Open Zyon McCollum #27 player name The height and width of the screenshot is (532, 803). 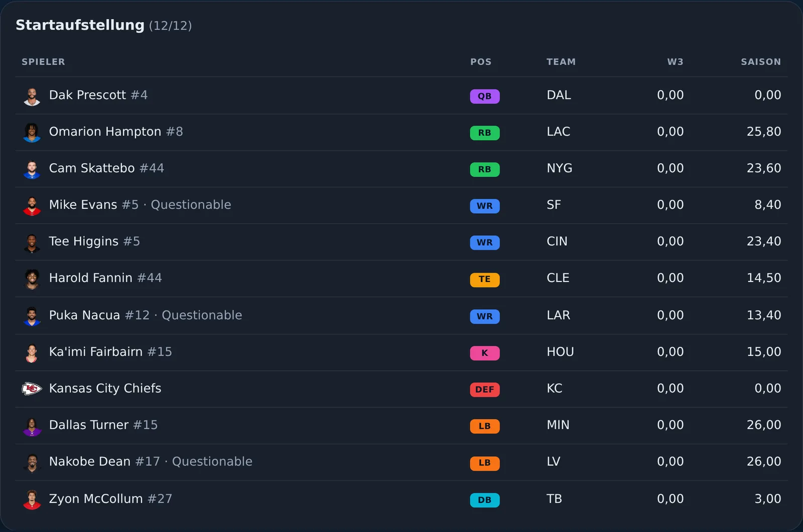110,499
